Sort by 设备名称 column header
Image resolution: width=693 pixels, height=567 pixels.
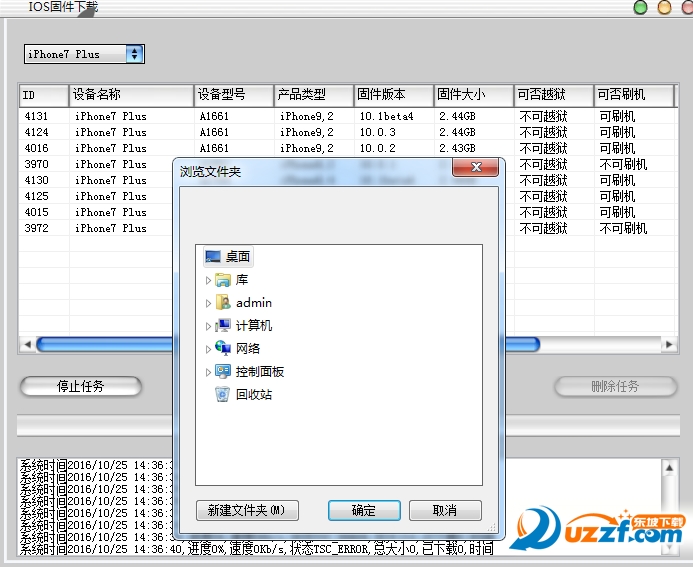tap(131, 95)
